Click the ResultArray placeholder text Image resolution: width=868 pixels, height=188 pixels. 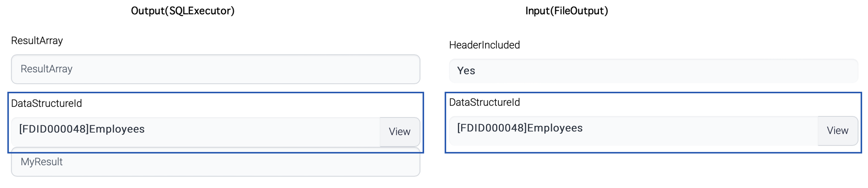(x=46, y=69)
